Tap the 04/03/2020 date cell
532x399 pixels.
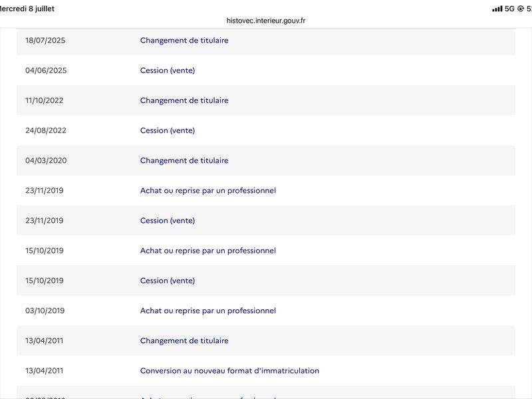pyautogui.click(x=46, y=160)
